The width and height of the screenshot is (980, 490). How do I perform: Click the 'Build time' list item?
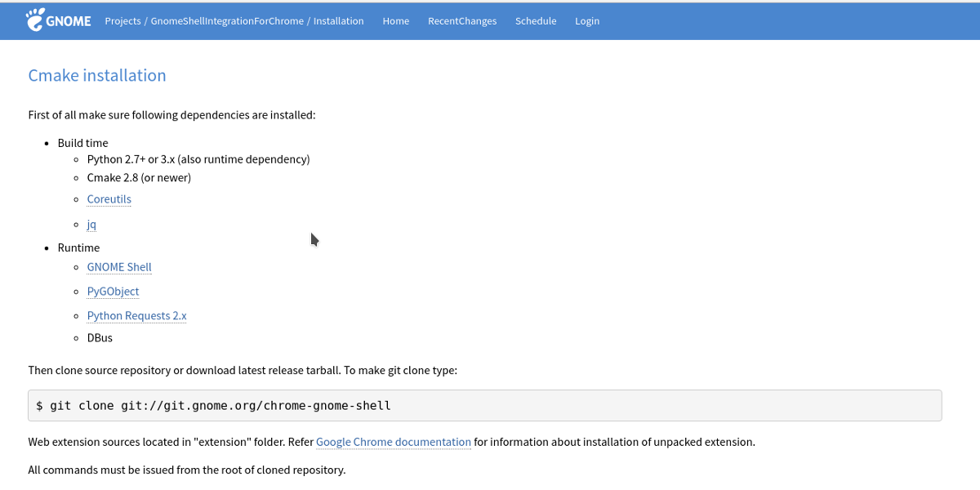[82, 143]
